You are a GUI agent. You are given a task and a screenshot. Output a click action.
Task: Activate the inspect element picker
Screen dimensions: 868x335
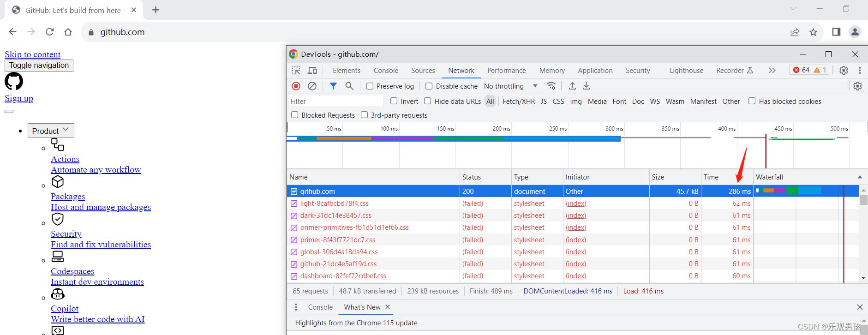pyautogui.click(x=296, y=71)
